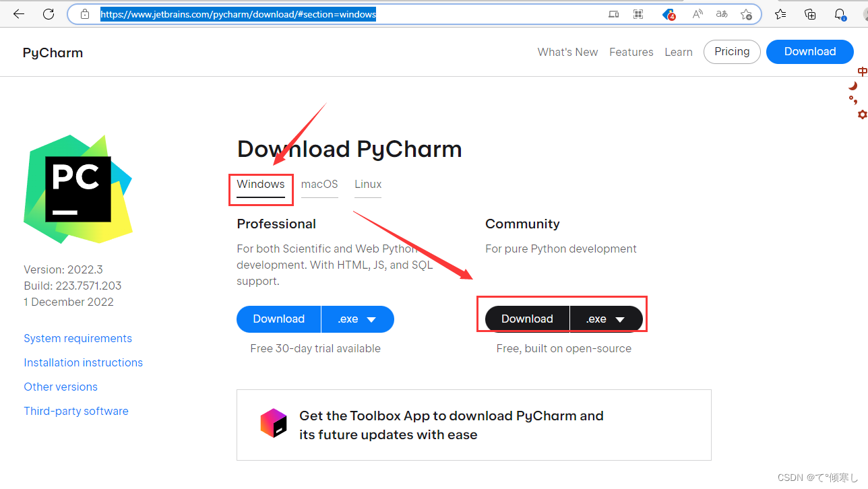This screenshot has height=489, width=868.
Task: Click the Get the Toolbox App banner text
Action: pyautogui.click(x=452, y=425)
